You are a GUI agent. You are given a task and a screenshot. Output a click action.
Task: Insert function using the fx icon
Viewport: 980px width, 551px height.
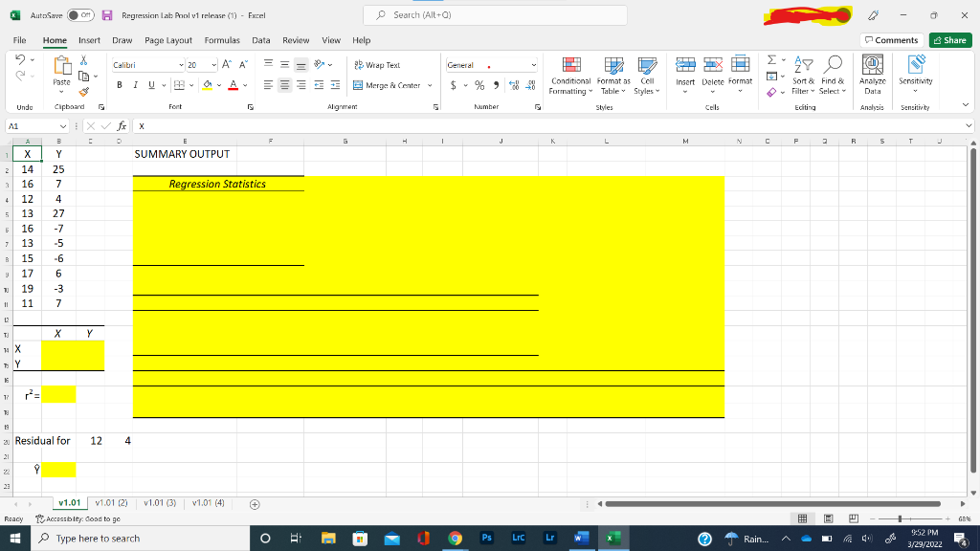[122, 126]
